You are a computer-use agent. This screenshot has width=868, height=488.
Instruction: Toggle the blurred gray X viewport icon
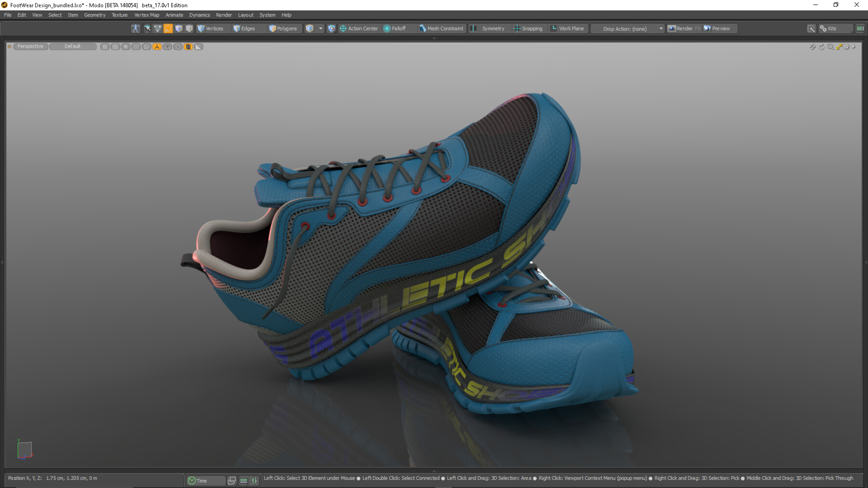126,47
